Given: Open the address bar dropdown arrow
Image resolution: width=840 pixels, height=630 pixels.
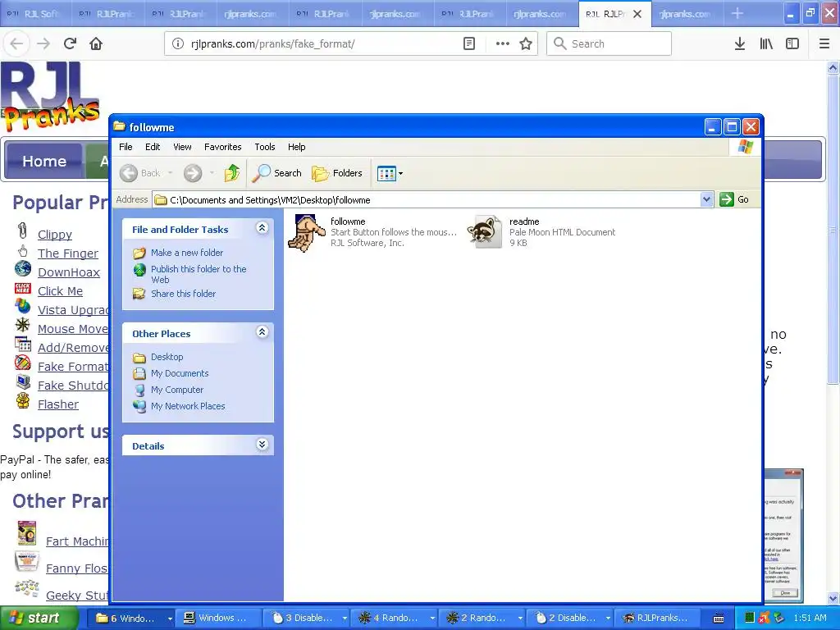Looking at the screenshot, I should click(x=706, y=199).
